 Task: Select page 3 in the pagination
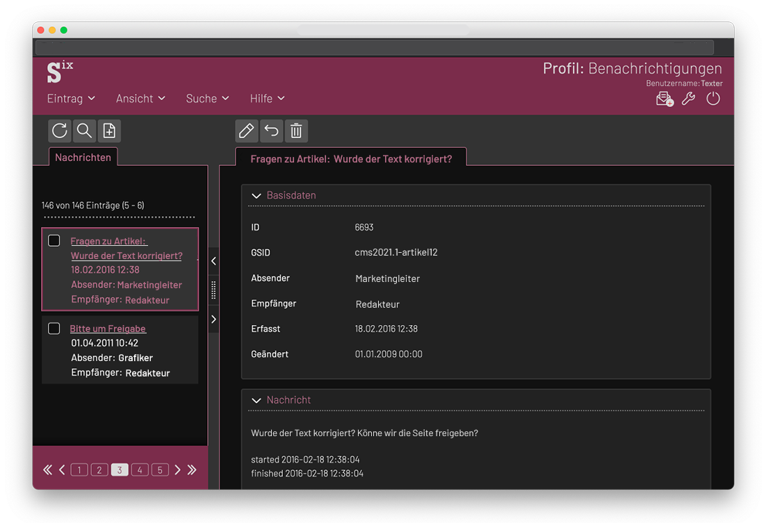click(x=120, y=469)
